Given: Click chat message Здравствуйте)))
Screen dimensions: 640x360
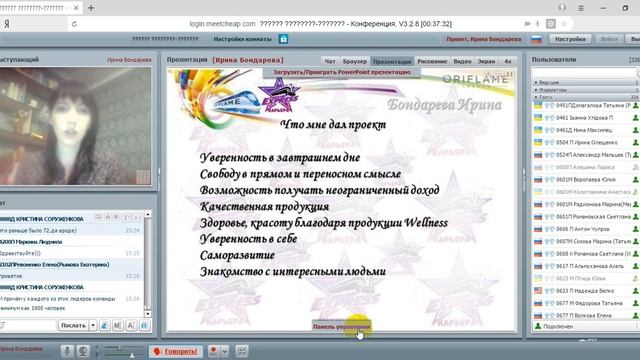Looking at the screenshot, I should coord(20,253).
